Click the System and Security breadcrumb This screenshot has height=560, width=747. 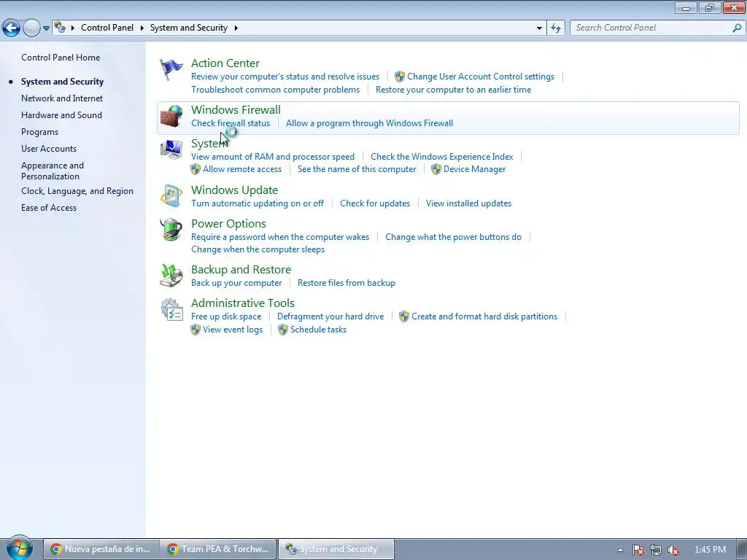pos(189,28)
